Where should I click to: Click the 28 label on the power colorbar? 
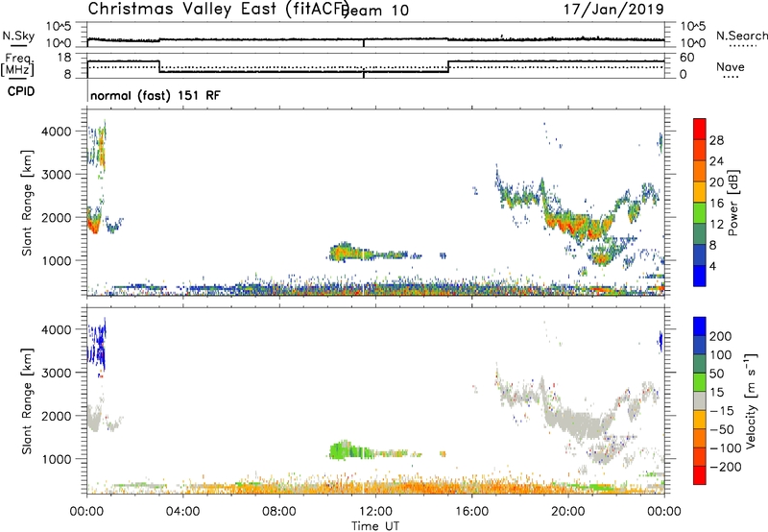[716, 140]
